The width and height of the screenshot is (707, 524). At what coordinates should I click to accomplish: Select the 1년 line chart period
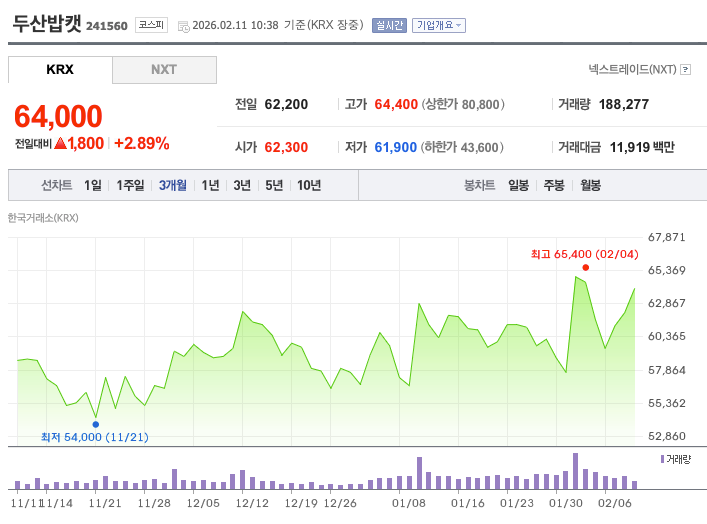(x=210, y=185)
